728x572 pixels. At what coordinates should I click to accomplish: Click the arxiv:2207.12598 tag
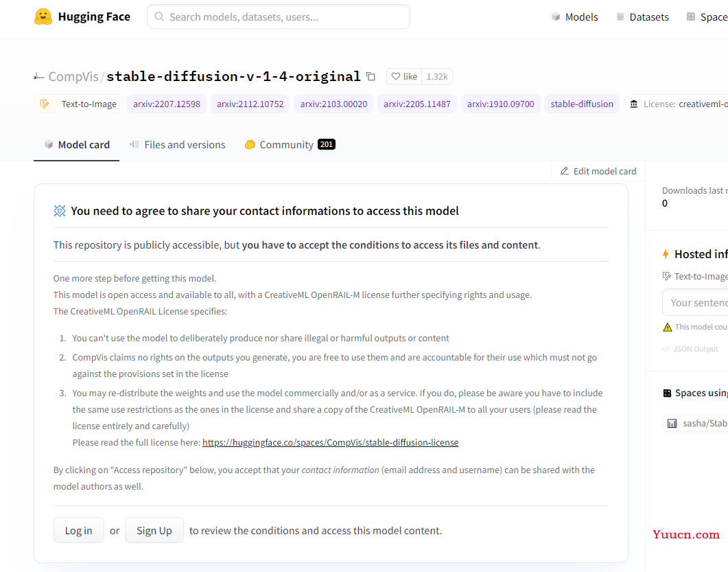[167, 104]
